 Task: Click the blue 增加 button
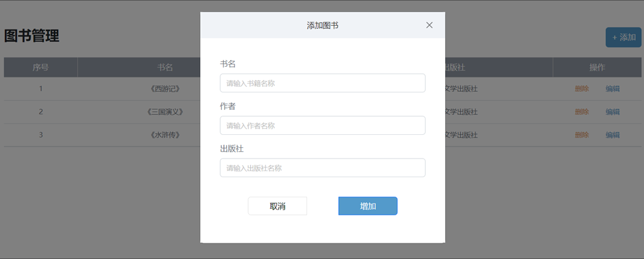coord(368,206)
